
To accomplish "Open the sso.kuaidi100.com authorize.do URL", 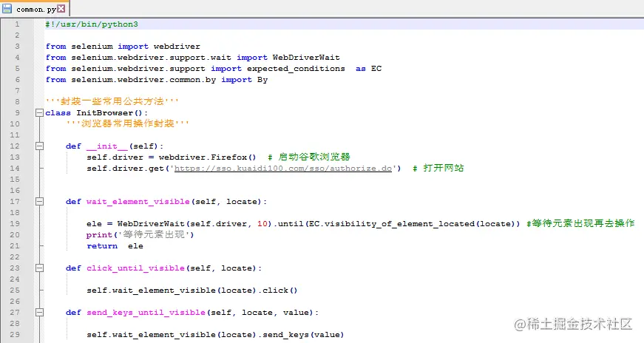I will tap(283, 168).
